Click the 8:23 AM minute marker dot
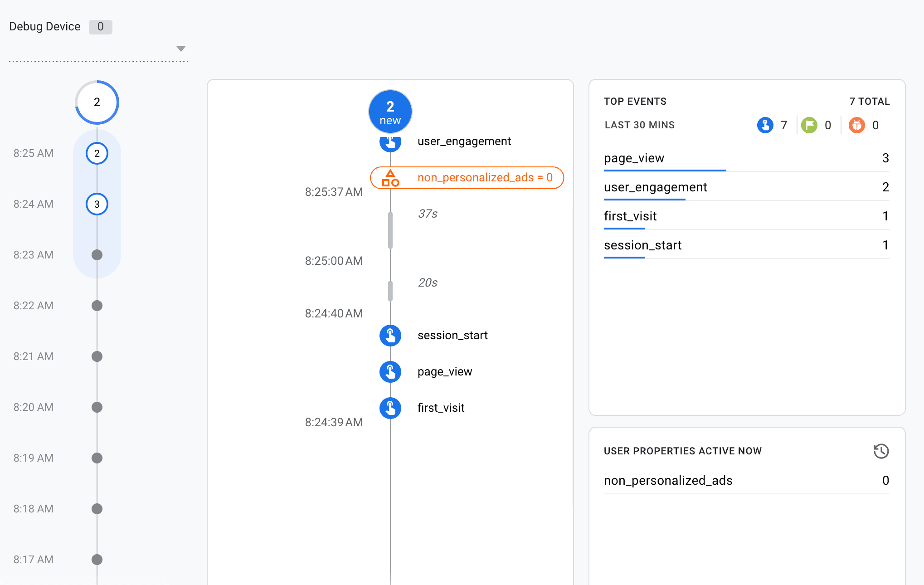The width and height of the screenshot is (924, 585). (x=97, y=255)
